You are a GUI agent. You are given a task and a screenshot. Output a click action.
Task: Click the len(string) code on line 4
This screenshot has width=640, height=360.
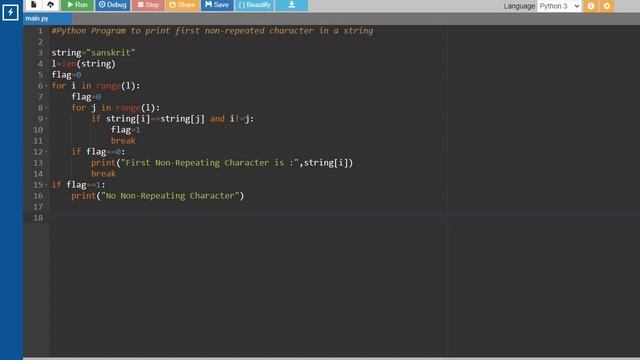click(x=89, y=64)
